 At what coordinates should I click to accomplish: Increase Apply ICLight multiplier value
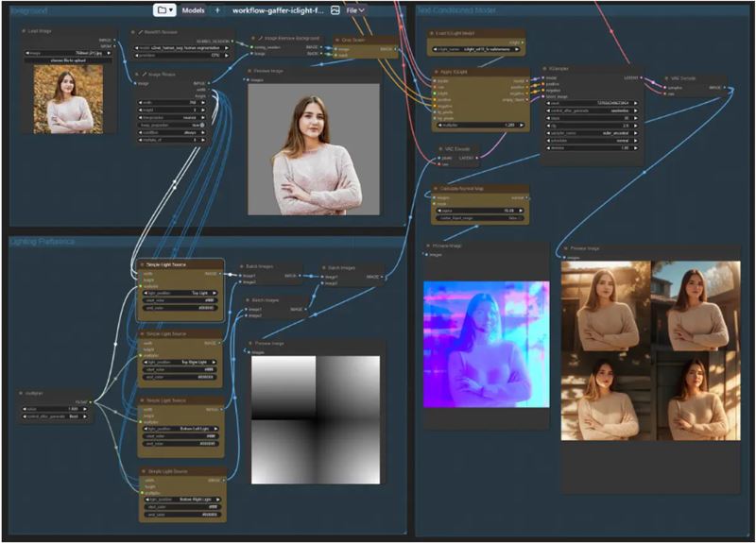click(x=522, y=126)
